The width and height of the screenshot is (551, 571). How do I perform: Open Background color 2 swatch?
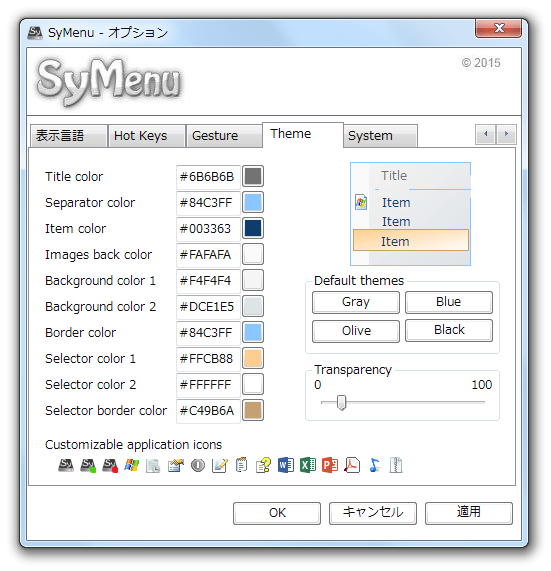click(x=253, y=306)
